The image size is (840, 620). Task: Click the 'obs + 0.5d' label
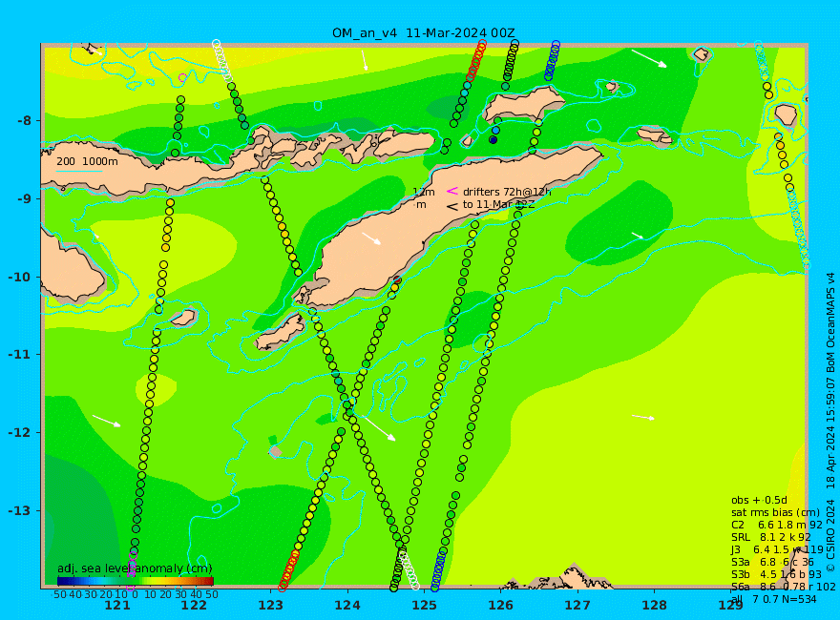[x=759, y=500]
